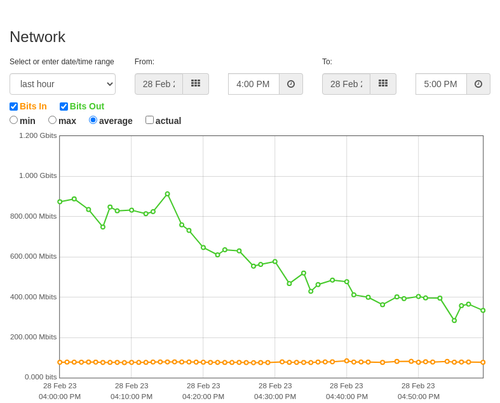Click the From date field '28 Feb'
Screen dimensions: 500x403
coord(159,84)
